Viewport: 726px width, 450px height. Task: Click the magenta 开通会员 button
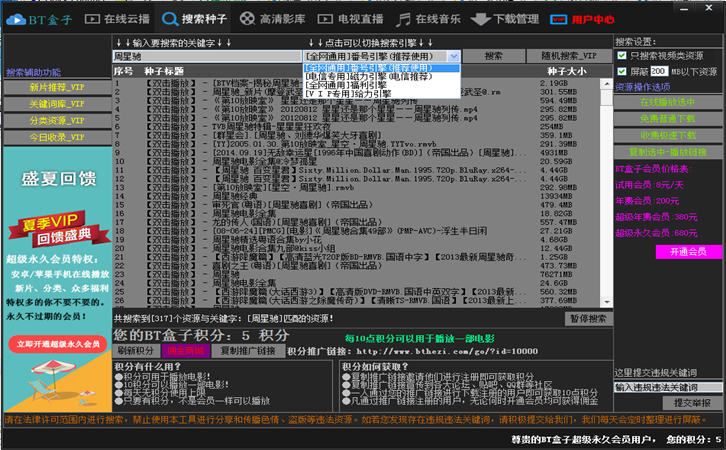point(688,252)
